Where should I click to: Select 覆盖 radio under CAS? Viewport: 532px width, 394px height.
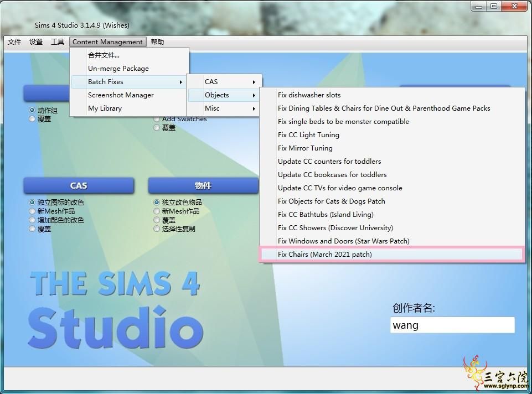pos(32,229)
